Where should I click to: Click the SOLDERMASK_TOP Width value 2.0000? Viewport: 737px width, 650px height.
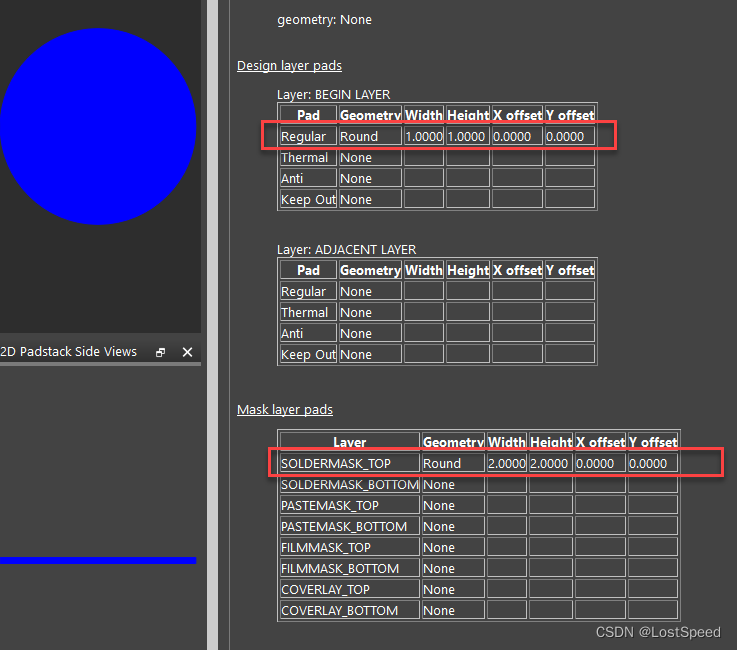pos(506,464)
